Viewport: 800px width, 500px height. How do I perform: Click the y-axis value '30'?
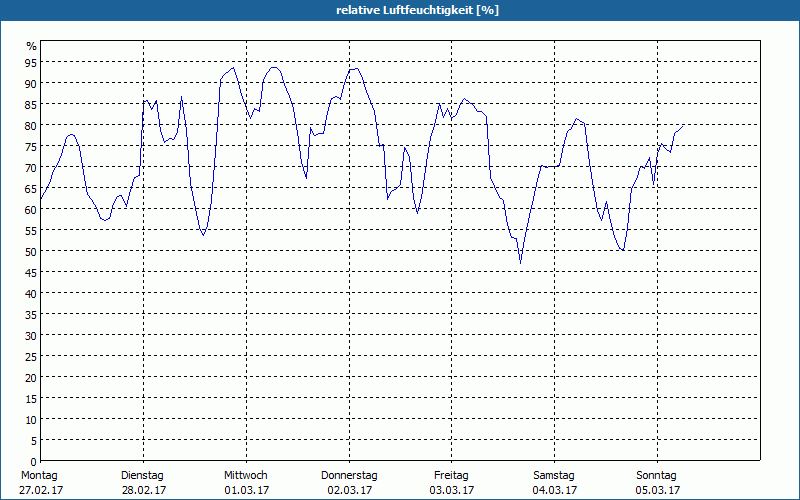32,336
